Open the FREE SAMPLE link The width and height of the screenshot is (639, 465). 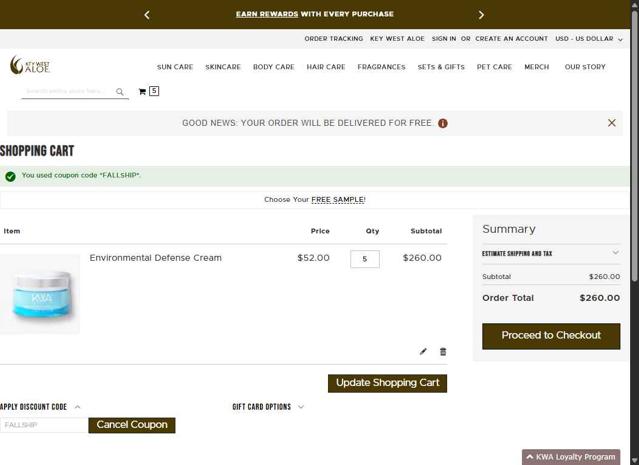(338, 200)
